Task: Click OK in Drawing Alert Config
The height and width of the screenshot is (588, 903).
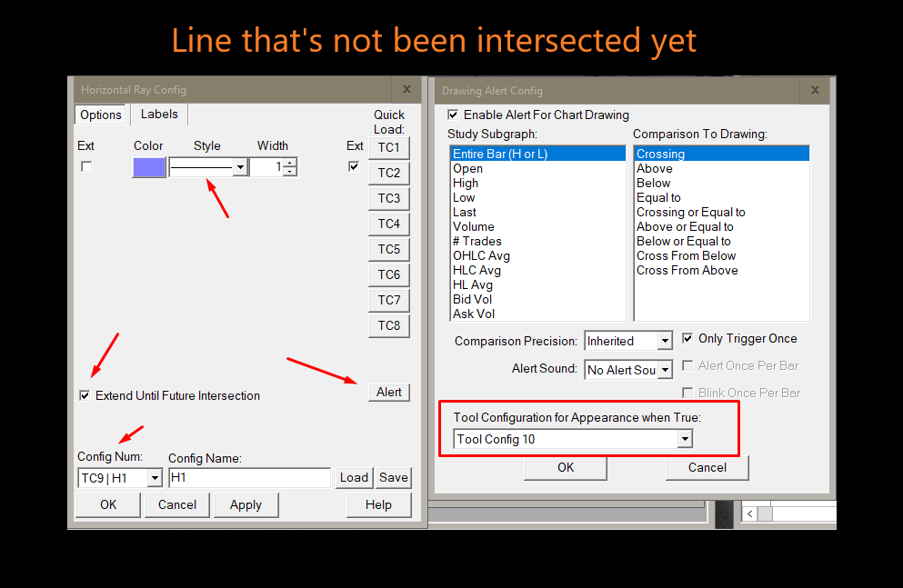Action: (x=566, y=468)
